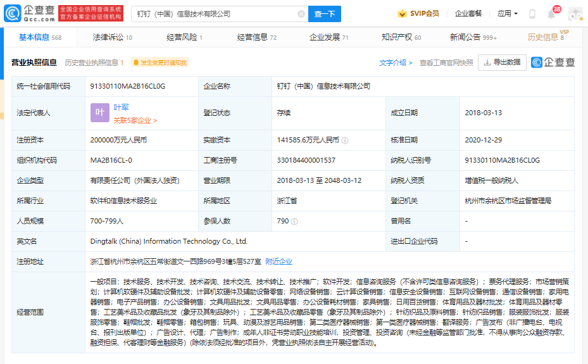Click the info icon beside 实缴资本 amount
This screenshot has width=588, height=364.
[x=345, y=140]
